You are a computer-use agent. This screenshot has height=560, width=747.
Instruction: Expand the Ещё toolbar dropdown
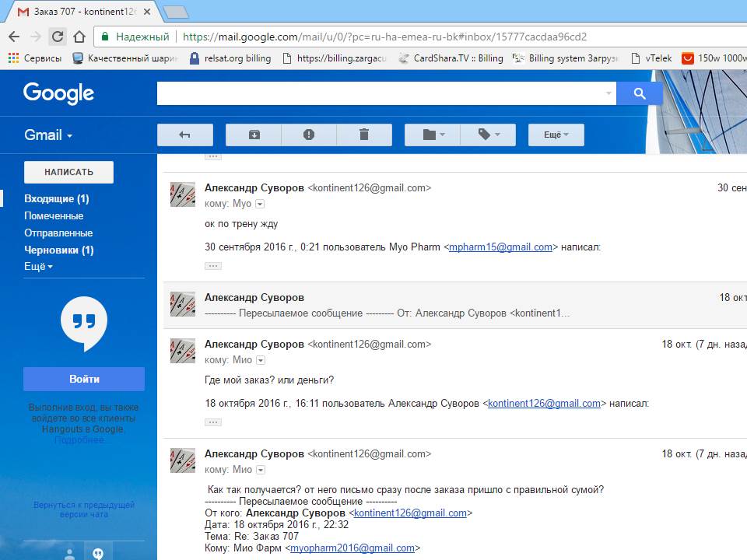pos(556,135)
